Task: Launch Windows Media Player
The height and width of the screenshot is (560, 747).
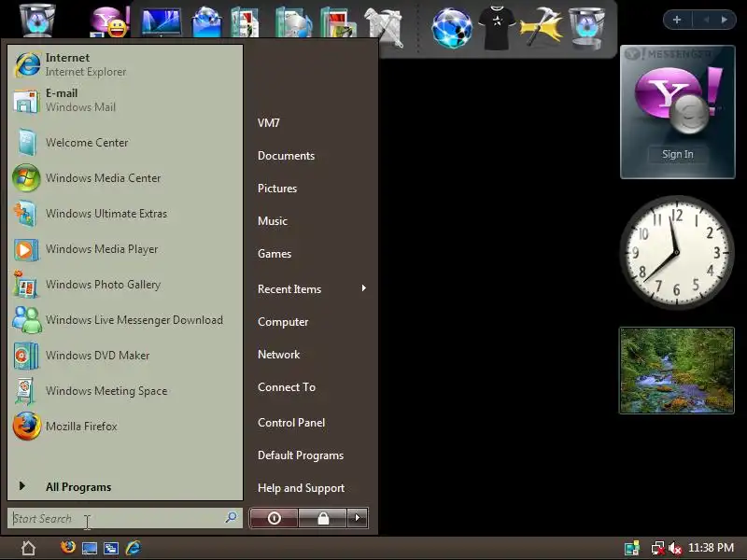Action: [125, 248]
